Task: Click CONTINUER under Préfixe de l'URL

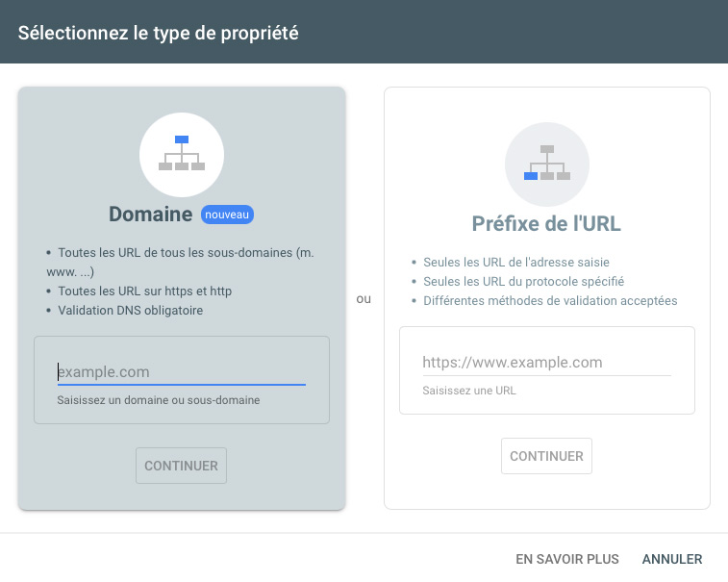Action: point(546,456)
